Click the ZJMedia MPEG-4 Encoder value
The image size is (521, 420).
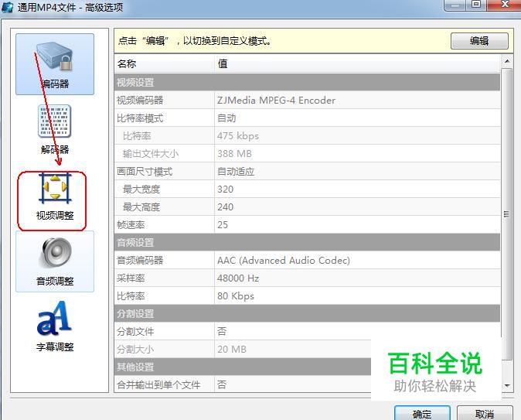click(276, 100)
